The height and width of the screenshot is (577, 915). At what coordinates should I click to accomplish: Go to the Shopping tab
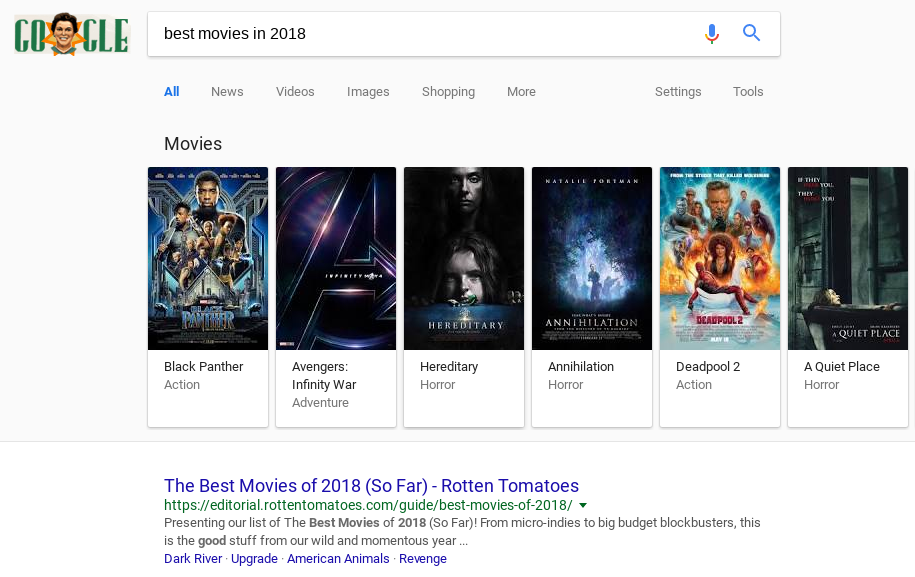(448, 92)
